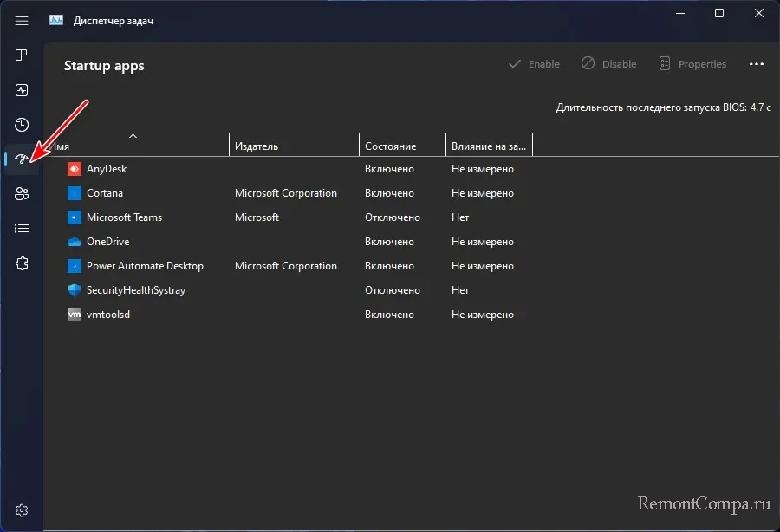The width and height of the screenshot is (780, 532).
Task: Open Properties for the selected app
Action: click(x=692, y=64)
